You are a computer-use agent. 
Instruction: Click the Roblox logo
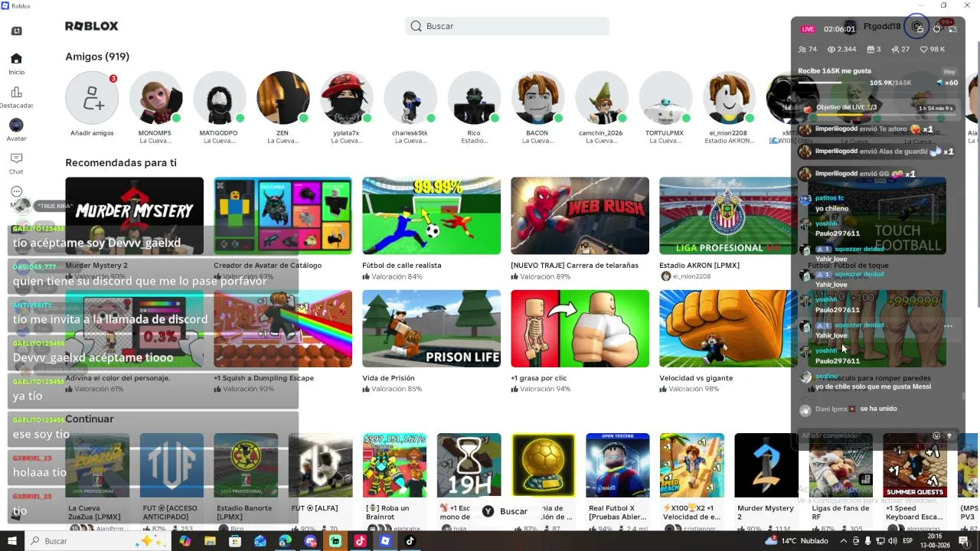(92, 26)
